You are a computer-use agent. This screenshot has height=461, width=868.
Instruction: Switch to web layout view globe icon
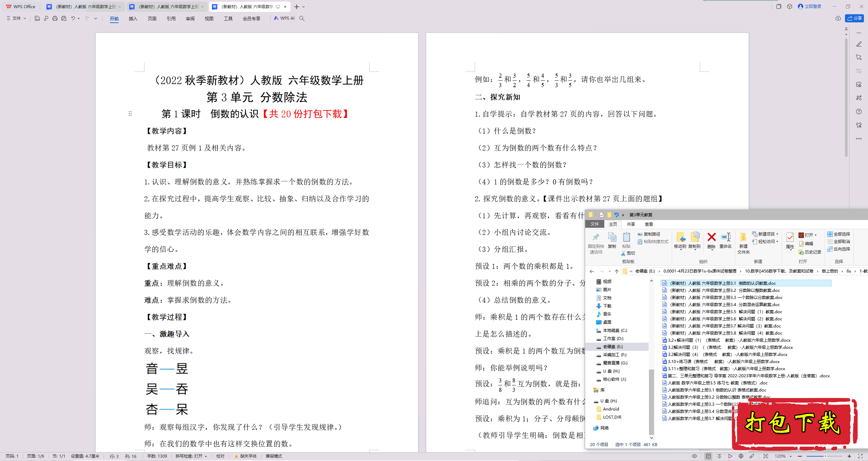click(741, 456)
